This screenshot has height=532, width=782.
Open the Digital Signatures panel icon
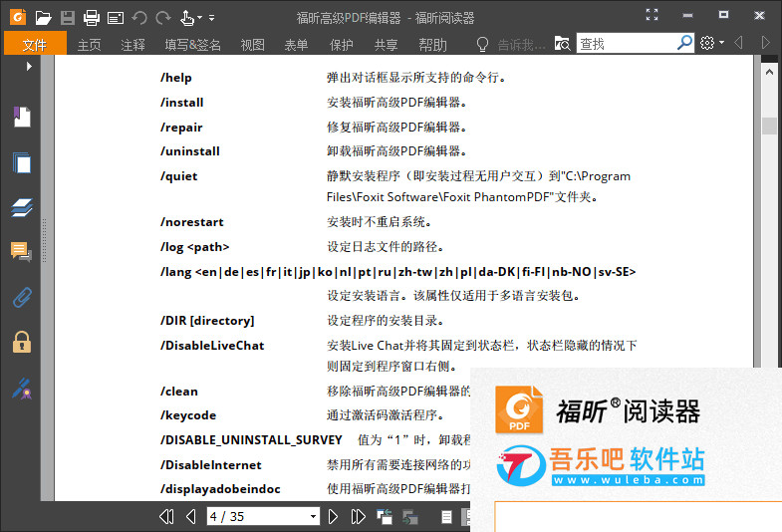(22, 389)
